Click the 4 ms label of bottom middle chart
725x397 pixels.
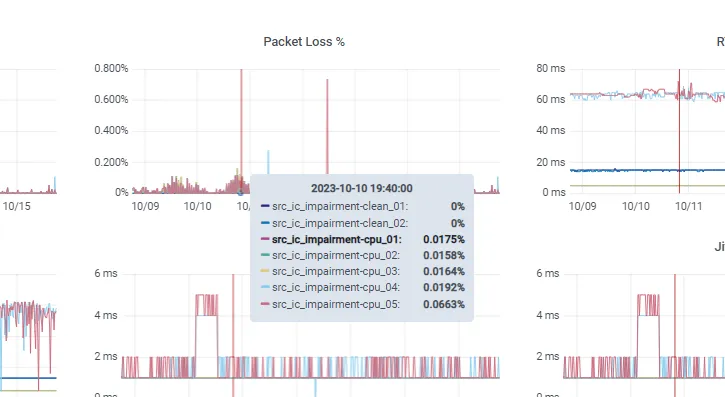coord(106,315)
